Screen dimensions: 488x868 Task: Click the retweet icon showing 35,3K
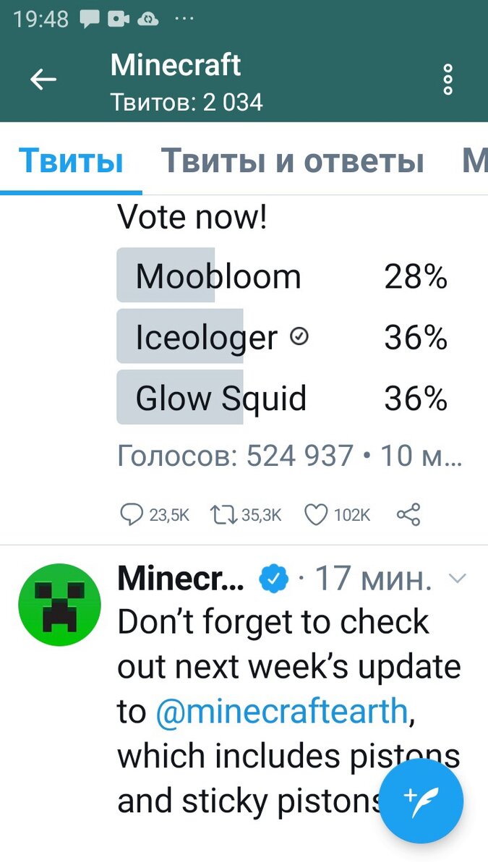tap(224, 515)
